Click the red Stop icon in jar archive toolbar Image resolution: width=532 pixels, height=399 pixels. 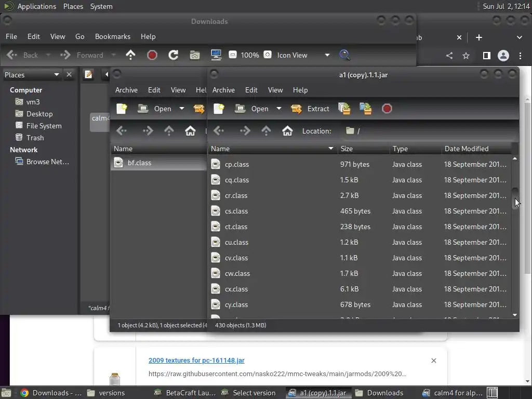(x=387, y=109)
